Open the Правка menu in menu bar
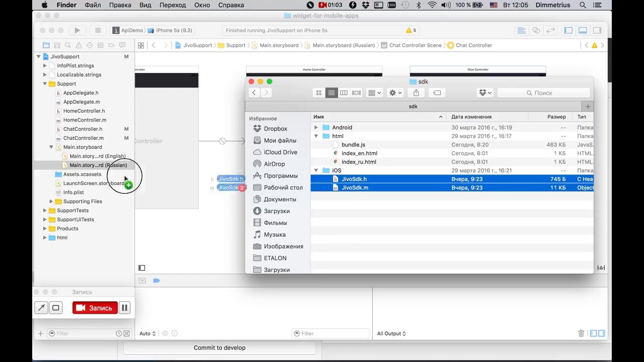This screenshot has height=362, width=644. [x=120, y=5]
